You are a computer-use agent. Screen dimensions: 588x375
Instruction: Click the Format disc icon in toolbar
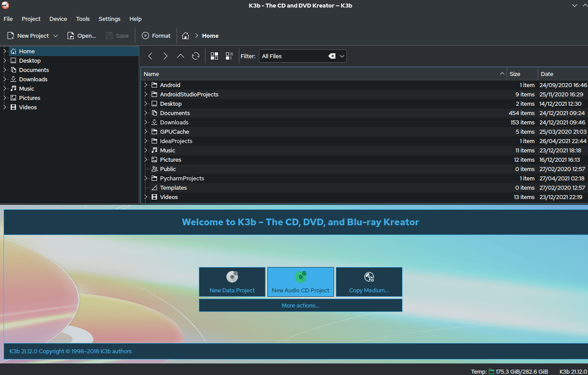145,36
